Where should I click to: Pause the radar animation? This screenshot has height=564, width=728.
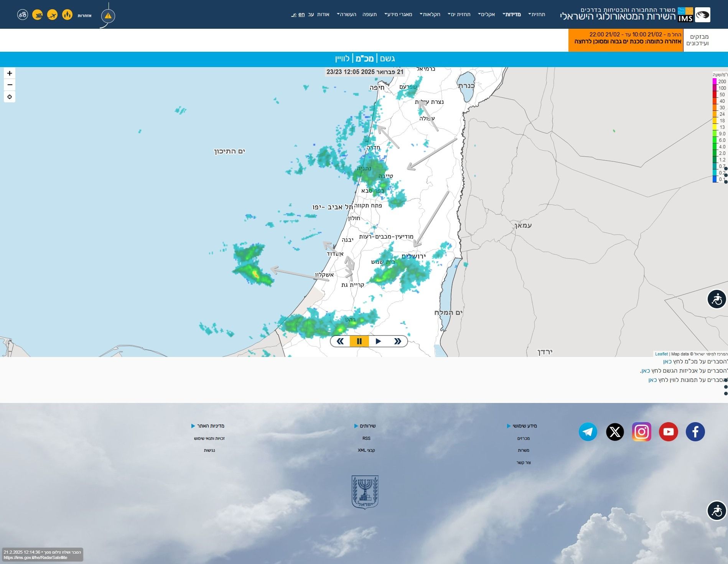coord(359,341)
